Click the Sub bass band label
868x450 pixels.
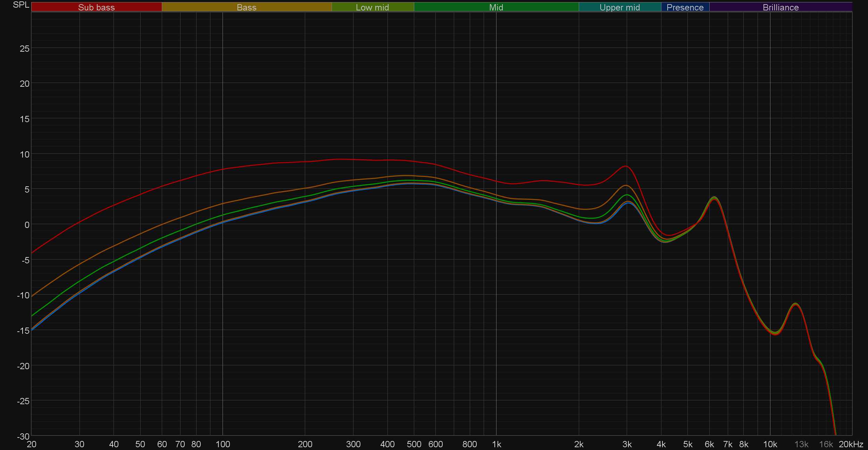[x=96, y=7]
